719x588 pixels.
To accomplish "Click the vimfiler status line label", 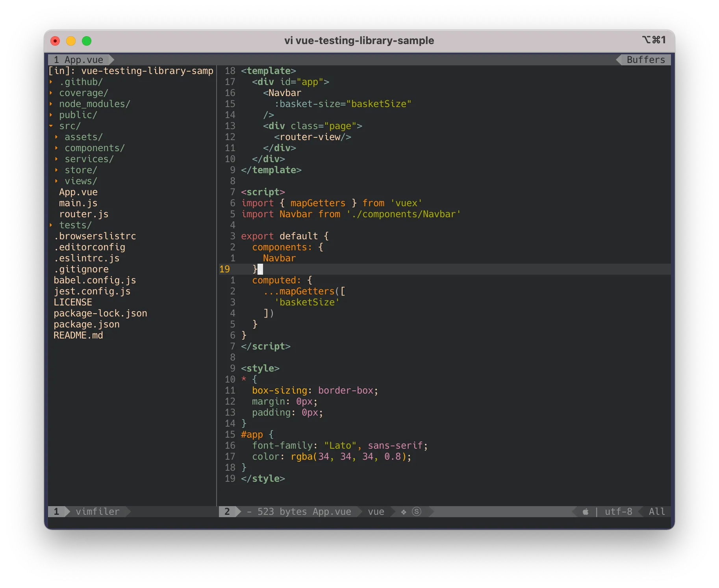I will tap(98, 512).
